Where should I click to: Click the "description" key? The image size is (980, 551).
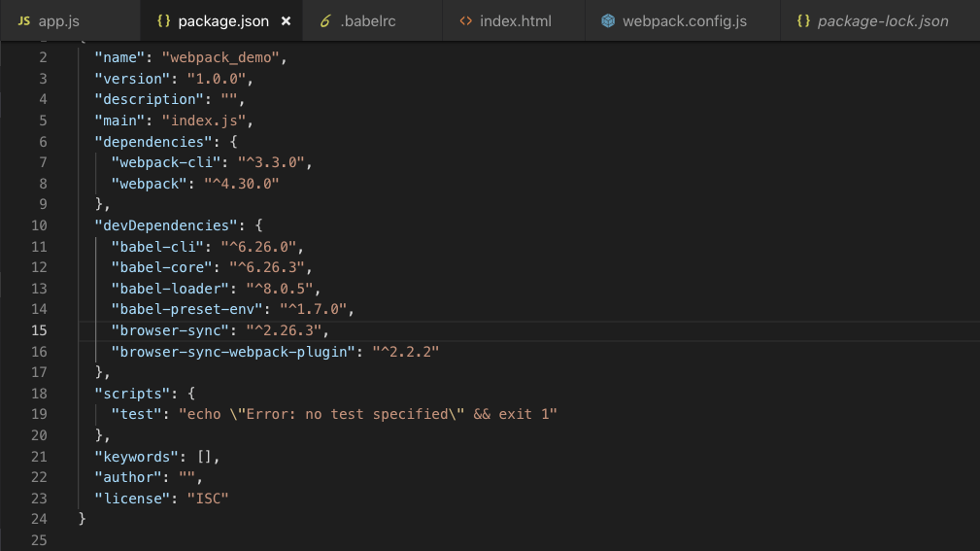(150, 99)
